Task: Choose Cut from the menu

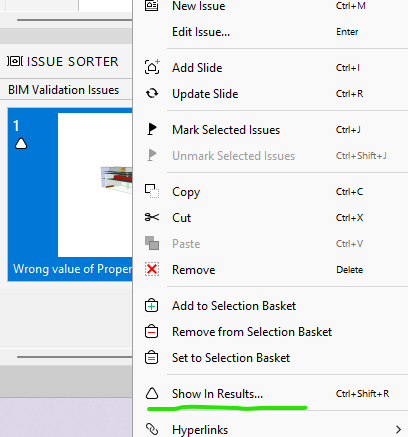Action: (x=182, y=218)
